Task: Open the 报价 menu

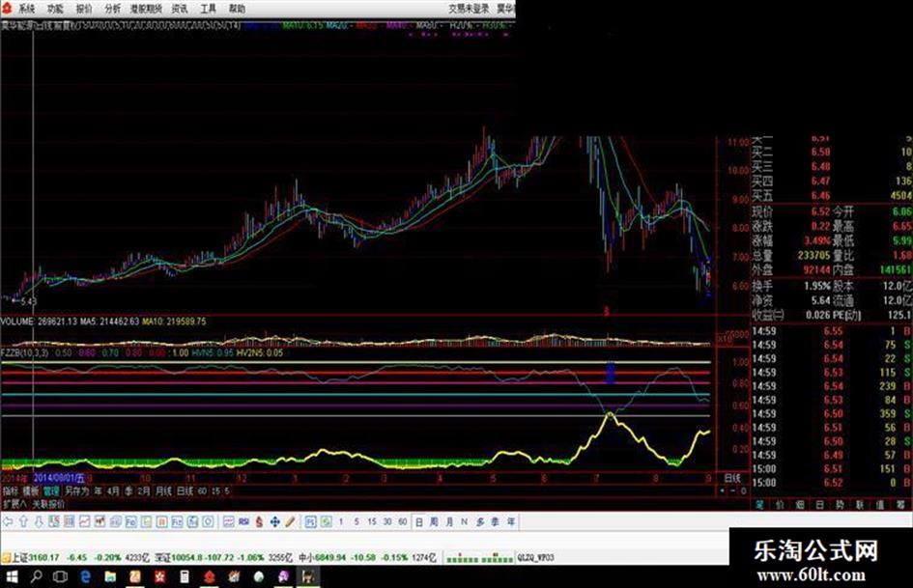Action: [84, 9]
